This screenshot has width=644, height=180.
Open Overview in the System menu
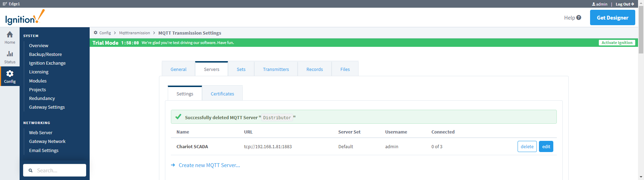[39, 45]
